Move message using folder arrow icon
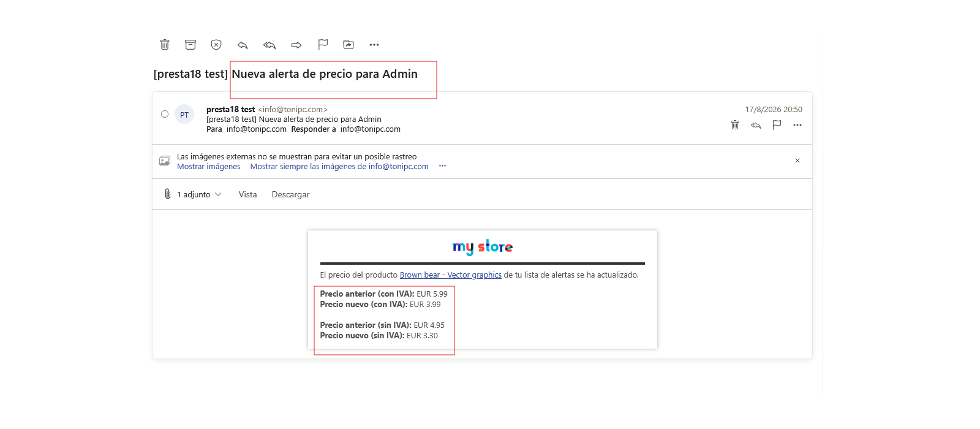980x429 pixels. tap(349, 45)
